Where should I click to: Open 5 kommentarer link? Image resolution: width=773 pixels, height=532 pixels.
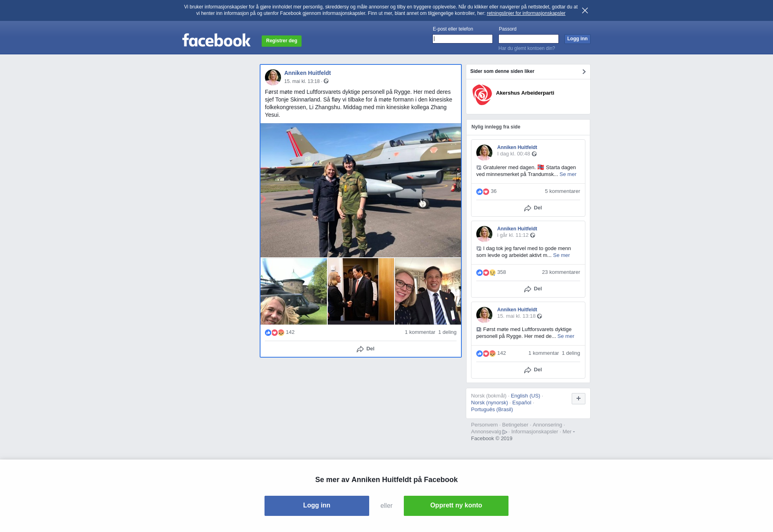pos(562,191)
